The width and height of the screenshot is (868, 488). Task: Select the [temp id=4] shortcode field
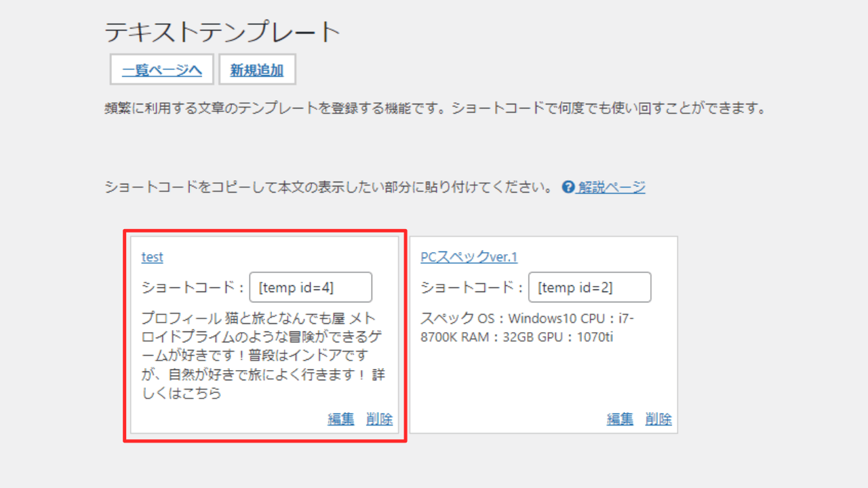311,287
